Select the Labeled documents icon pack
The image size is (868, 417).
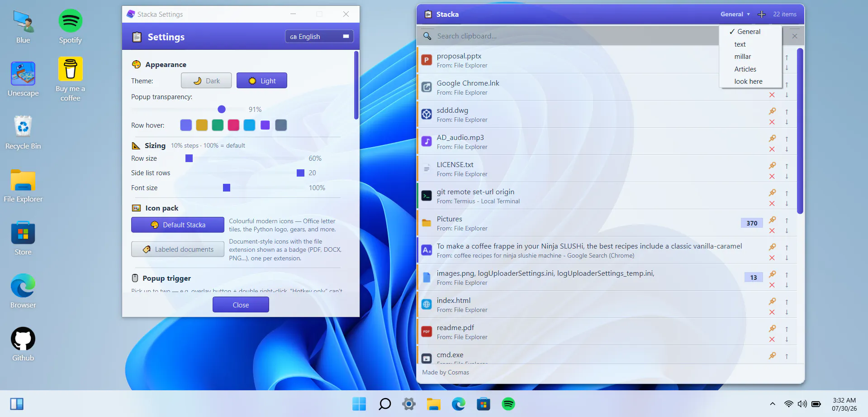(x=178, y=249)
